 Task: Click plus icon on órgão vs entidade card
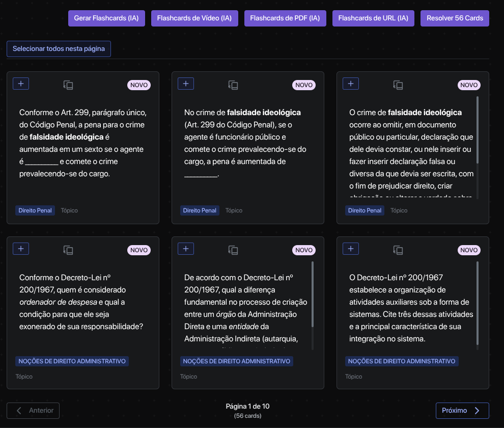[186, 249]
